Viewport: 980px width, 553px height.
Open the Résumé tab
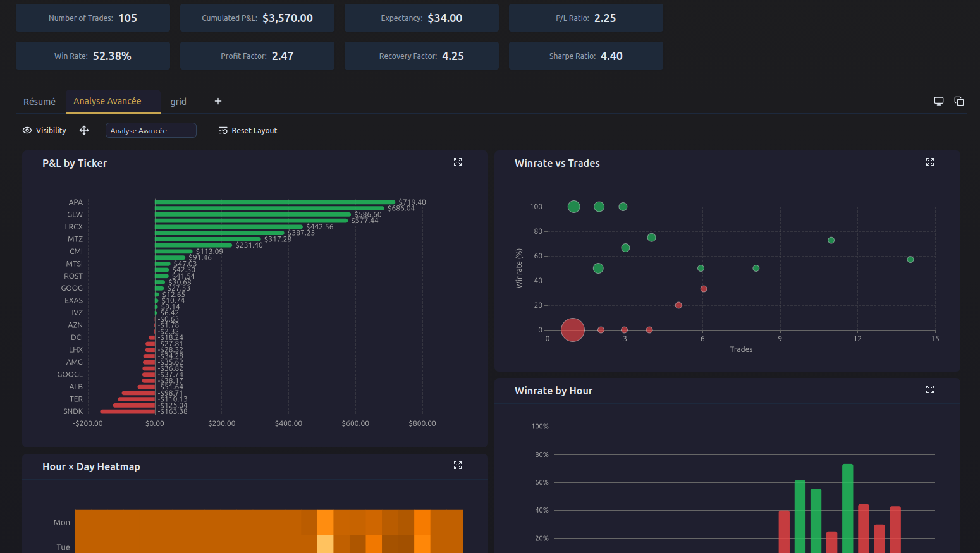(x=39, y=102)
